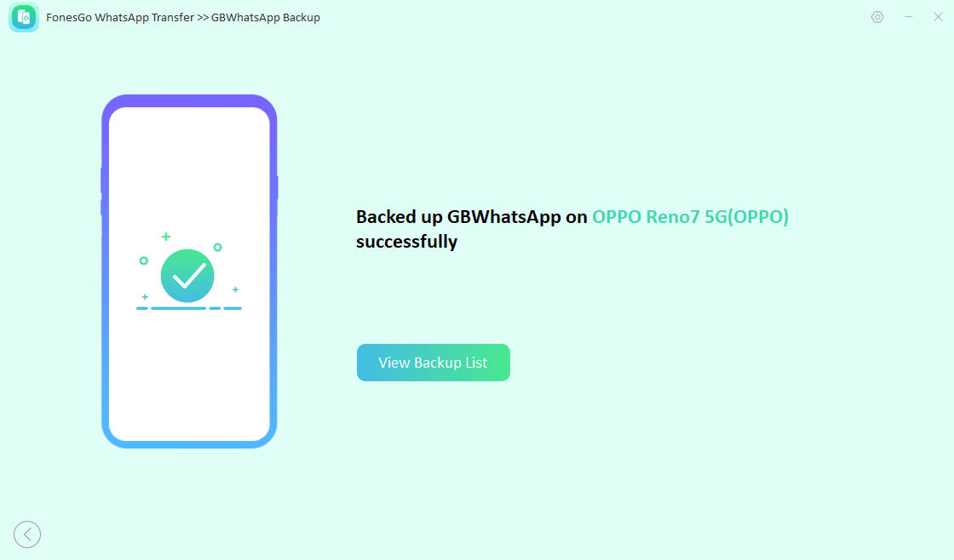Click the plus sign above the checkmark
954x560 pixels.
pyautogui.click(x=166, y=236)
